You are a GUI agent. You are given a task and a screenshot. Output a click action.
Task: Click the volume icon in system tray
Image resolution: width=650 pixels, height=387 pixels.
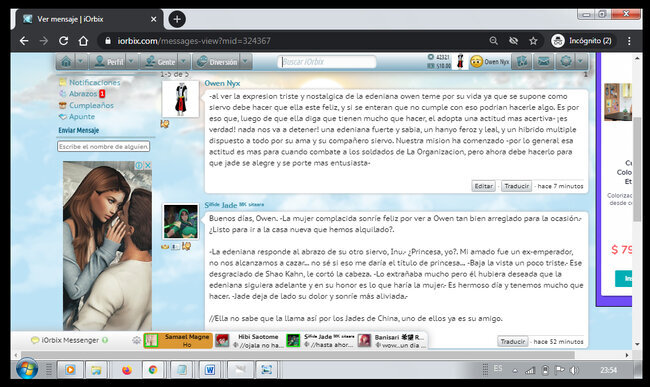[574, 370]
